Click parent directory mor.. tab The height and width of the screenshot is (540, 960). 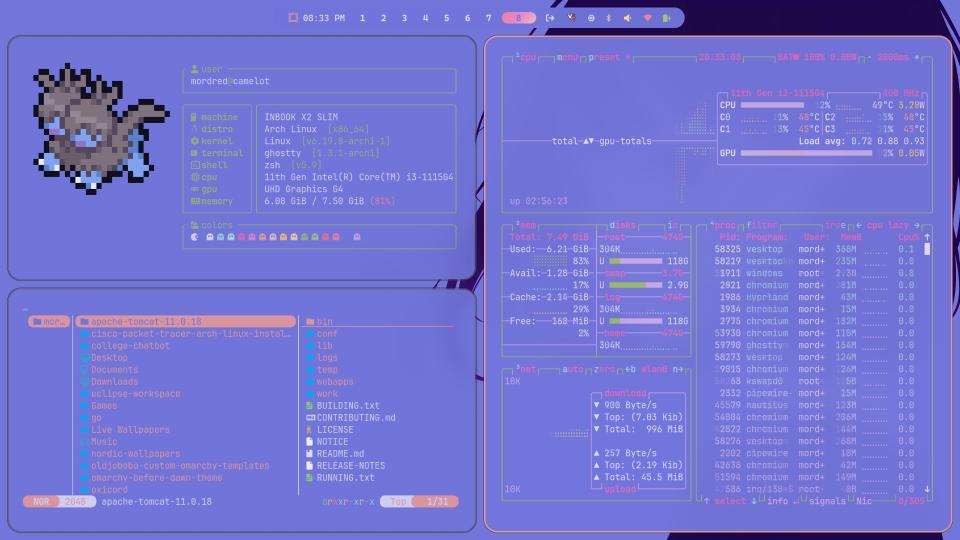tap(48, 321)
